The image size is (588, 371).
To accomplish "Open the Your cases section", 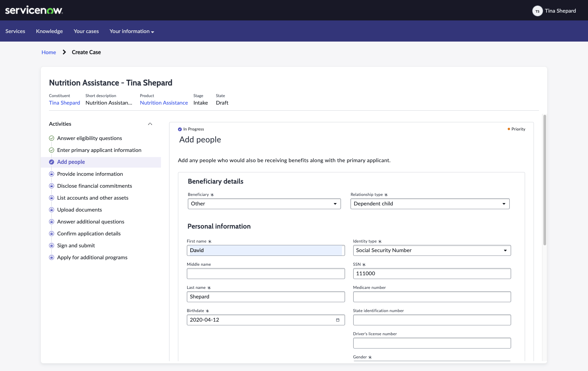I will tap(86, 31).
